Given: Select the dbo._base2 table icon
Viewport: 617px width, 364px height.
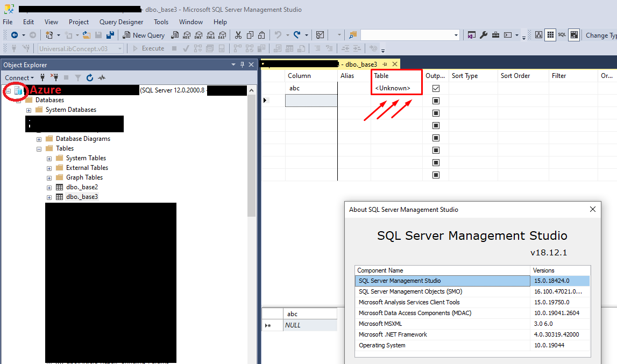Looking at the screenshot, I should 59,187.
